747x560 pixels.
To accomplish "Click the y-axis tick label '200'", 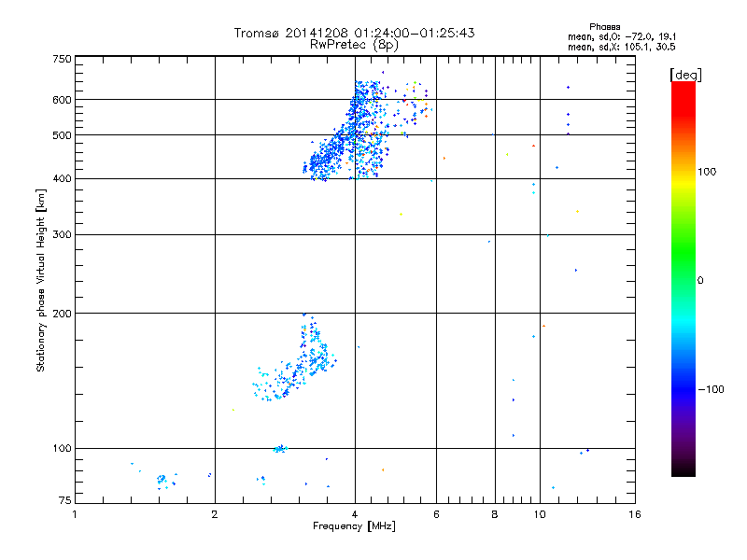I will pyautogui.click(x=62, y=314).
